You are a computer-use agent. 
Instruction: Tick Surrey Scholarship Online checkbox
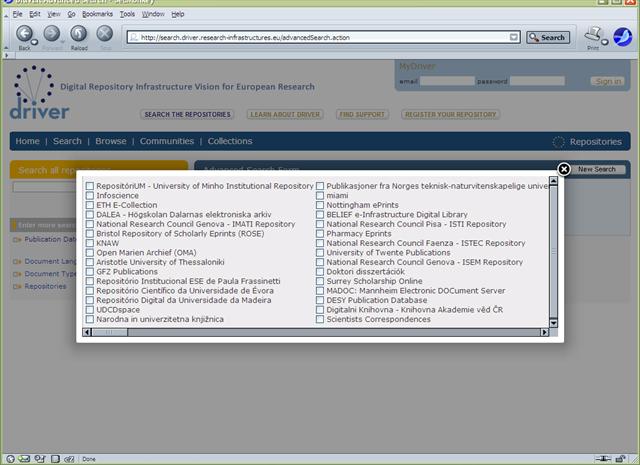[x=320, y=281]
